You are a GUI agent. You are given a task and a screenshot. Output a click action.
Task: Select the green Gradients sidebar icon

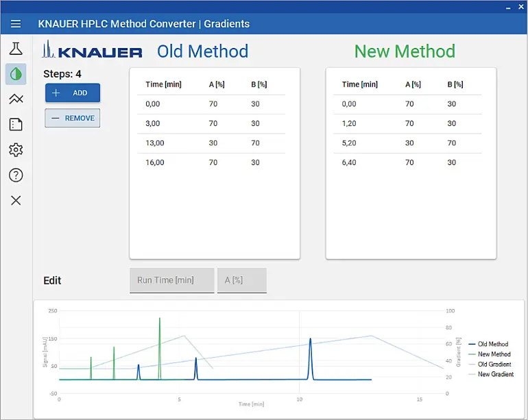click(16, 74)
